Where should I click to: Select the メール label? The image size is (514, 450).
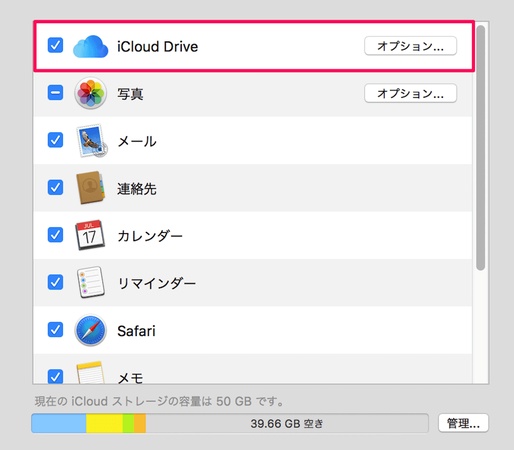click(x=137, y=141)
